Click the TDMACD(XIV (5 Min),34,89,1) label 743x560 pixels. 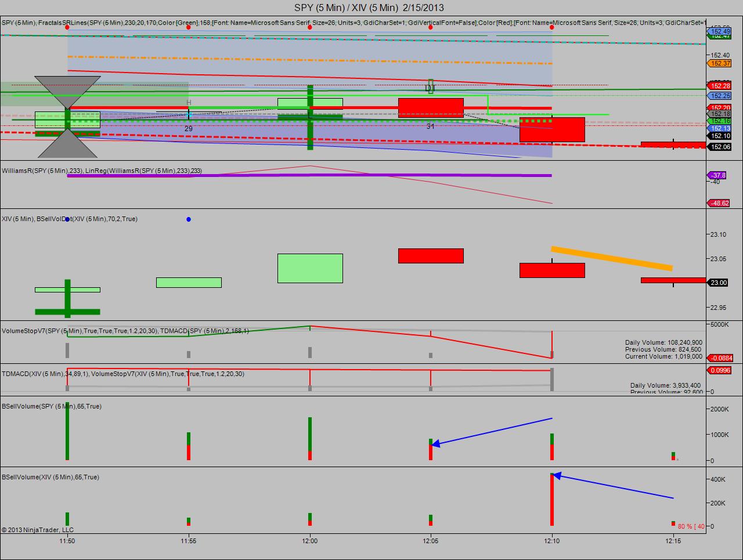point(45,374)
